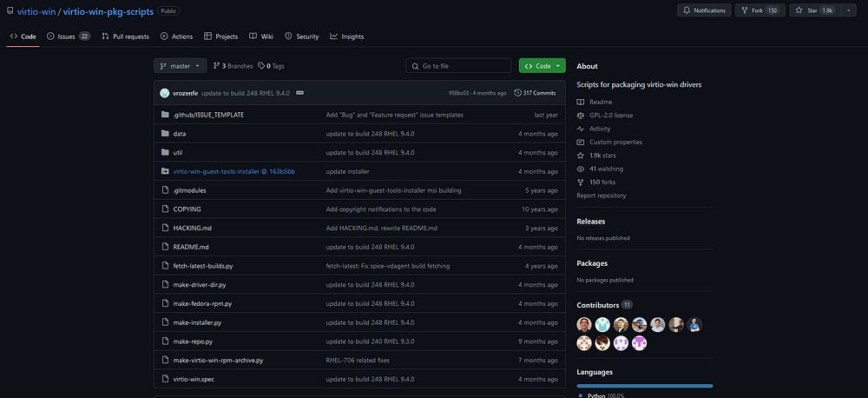Click Report repository link
The width and height of the screenshot is (868, 398).
[x=602, y=196]
